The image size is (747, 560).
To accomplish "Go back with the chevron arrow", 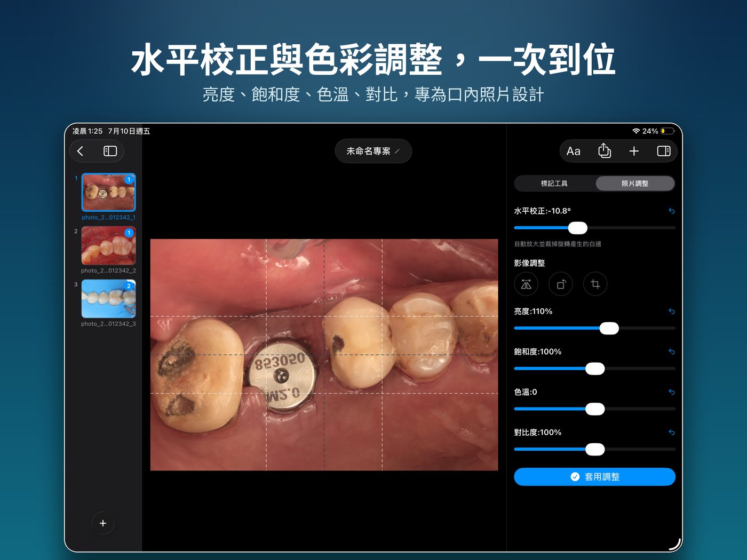I will (80, 151).
